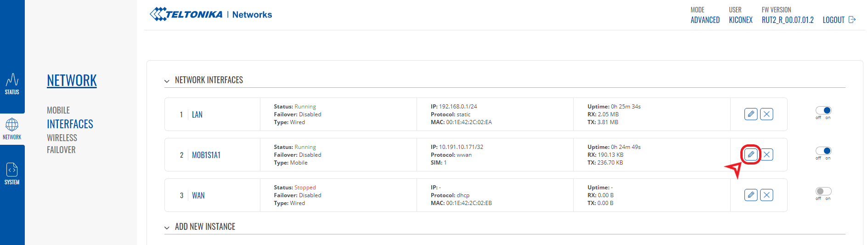Switch mode via Advanced link
The image size is (868, 245).
pyautogui.click(x=705, y=20)
